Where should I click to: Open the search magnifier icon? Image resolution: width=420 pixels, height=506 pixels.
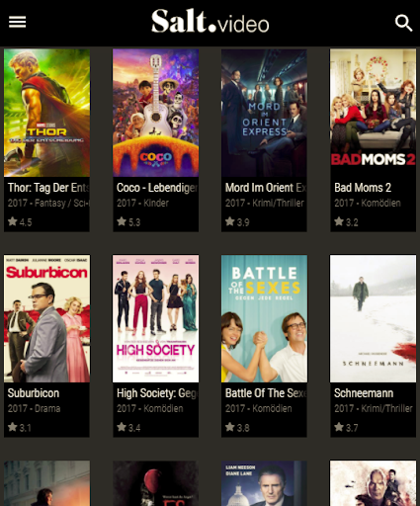403,23
